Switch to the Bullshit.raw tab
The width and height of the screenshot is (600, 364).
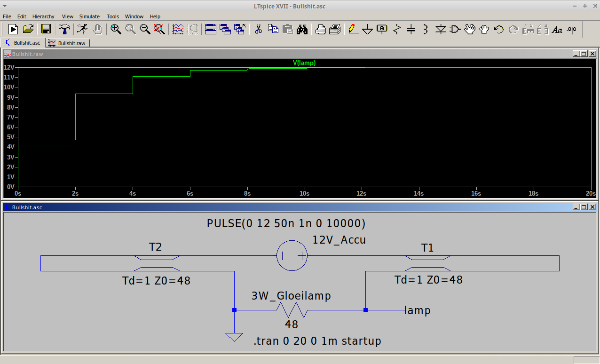(68, 43)
